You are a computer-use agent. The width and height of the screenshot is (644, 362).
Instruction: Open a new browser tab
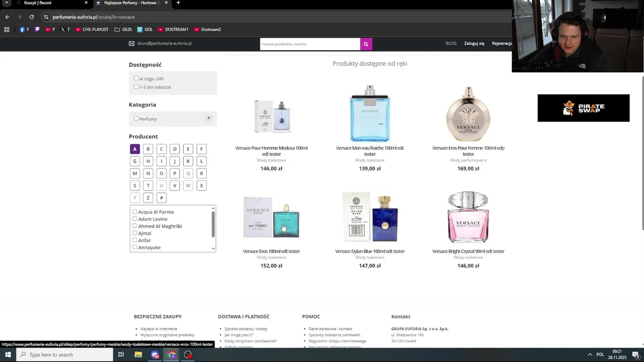[178, 3]
